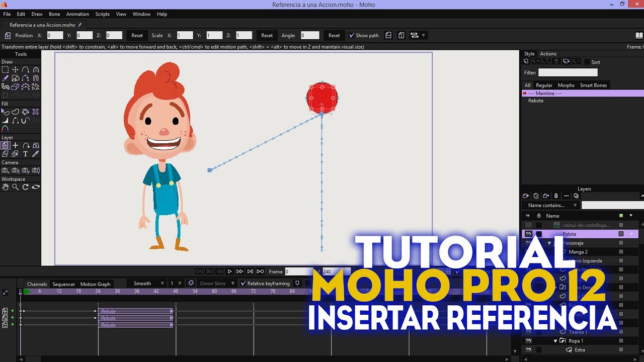Click the Reset button next to Angle

[334, 36]
